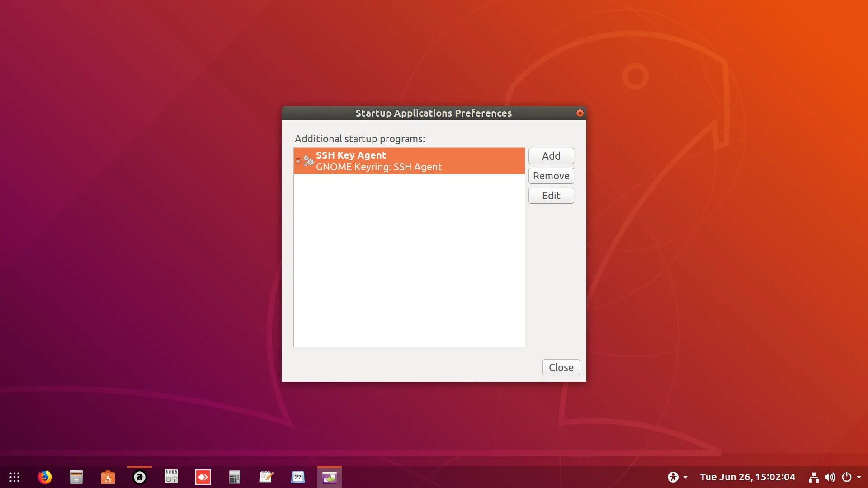Expand the accessibility menu in tray
The image size is (868, 488).
(677, 477)
